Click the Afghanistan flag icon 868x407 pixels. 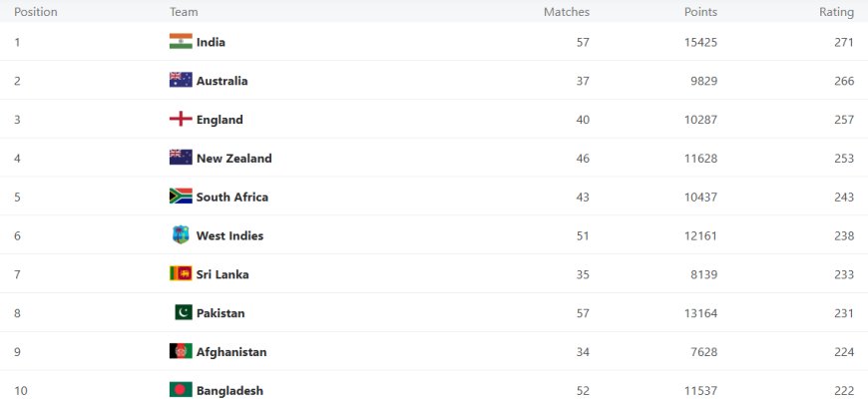click(x=181, y=352)
